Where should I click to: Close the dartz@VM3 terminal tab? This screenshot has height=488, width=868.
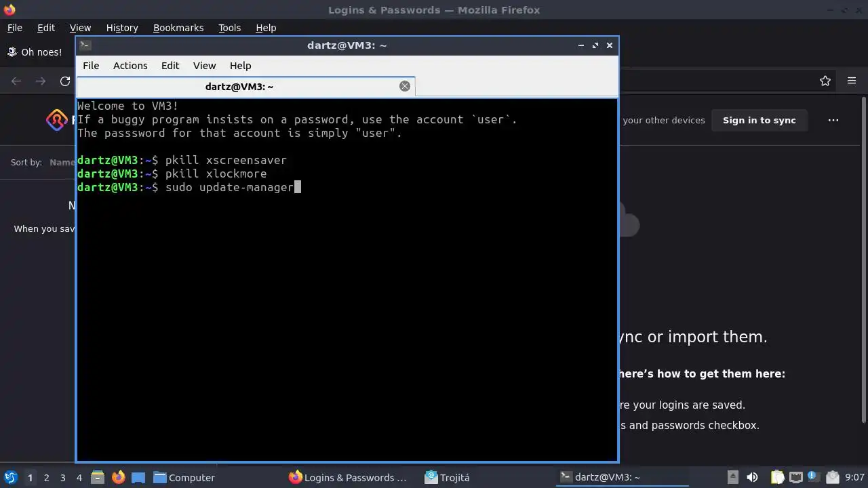tap(405, 86)
